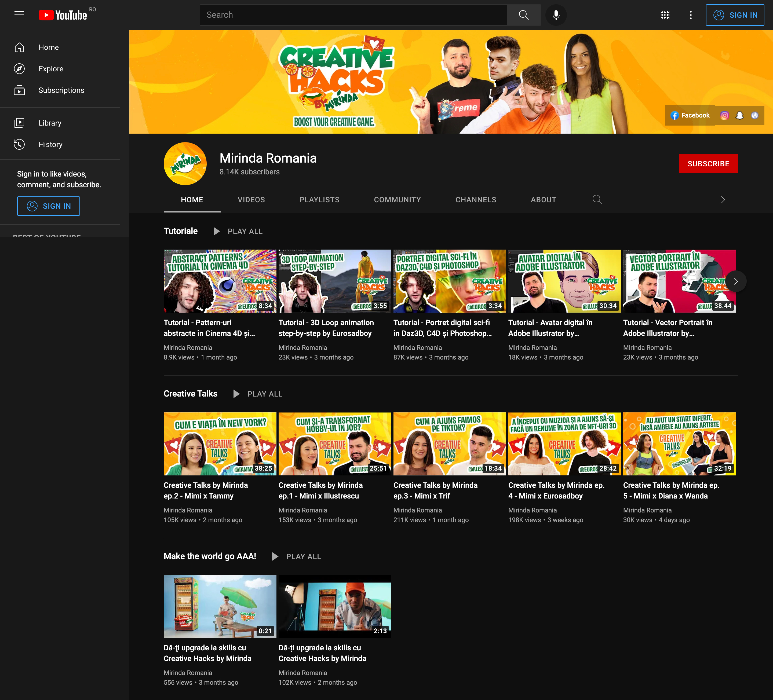Switch to the PLAYLISTS tab
The image size is (773, 700).
tap(319, 200)
